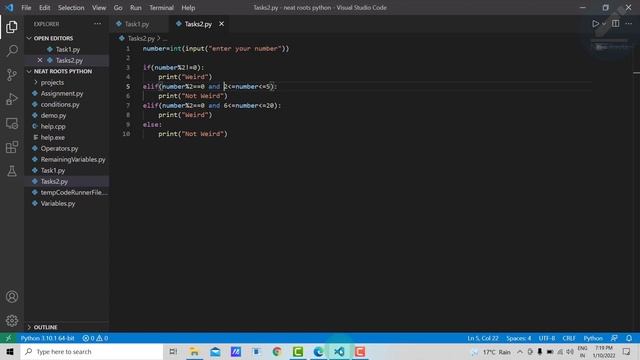Open the Run and Debug view icon

(x=12, y=99)
